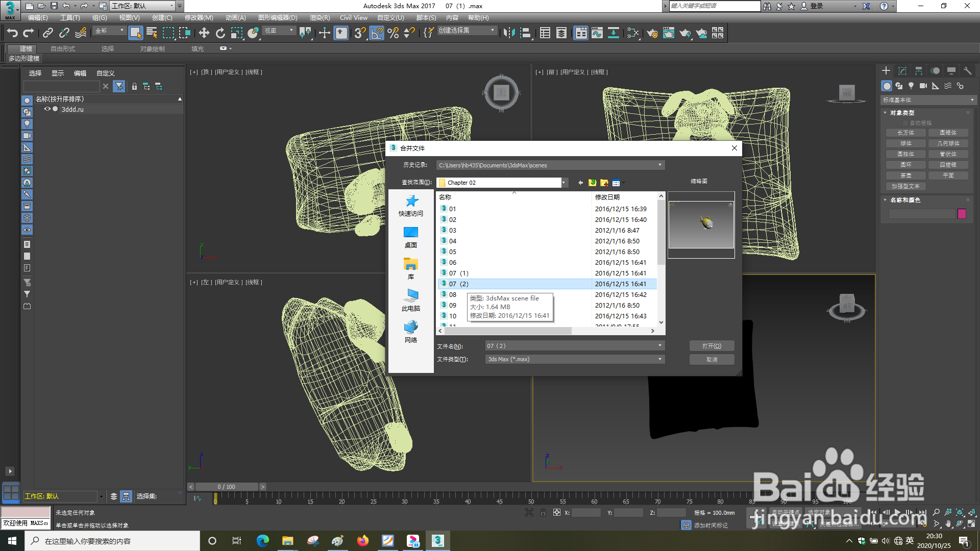Toggle visibility eye of 3ddd.ru object
Screen dimensions: 980x551
[x=47, y=109]
